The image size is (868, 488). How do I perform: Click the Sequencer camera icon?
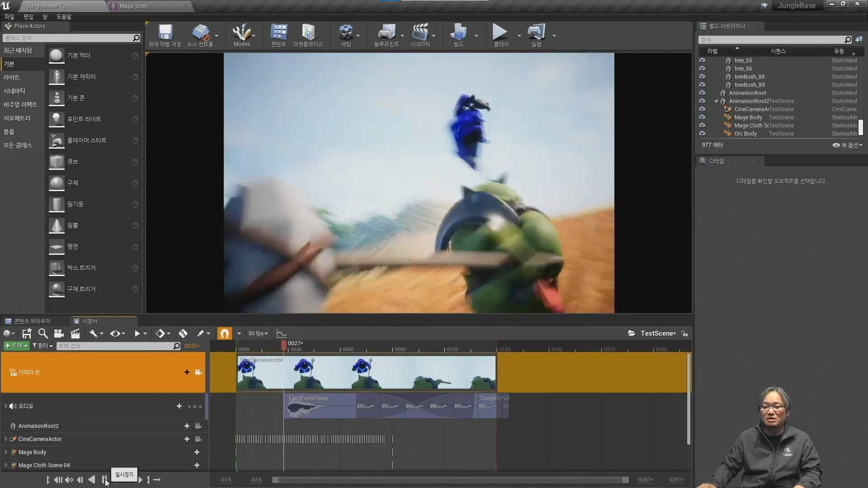pos(59,333)
